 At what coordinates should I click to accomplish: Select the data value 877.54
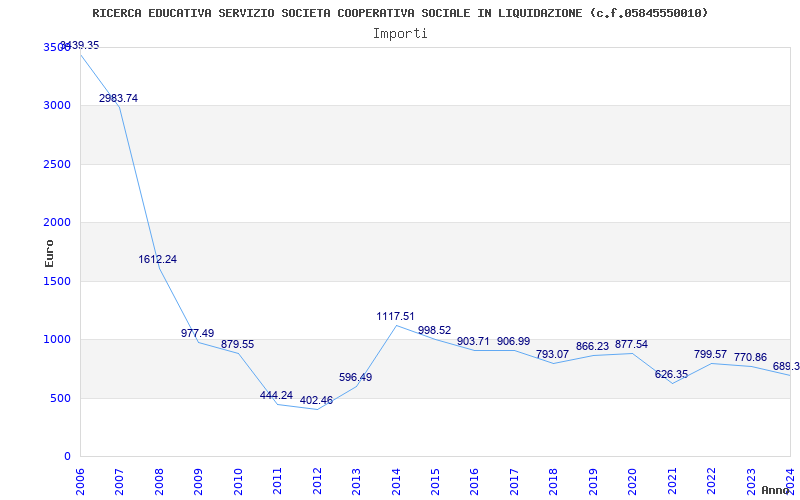tap(632, 344)
